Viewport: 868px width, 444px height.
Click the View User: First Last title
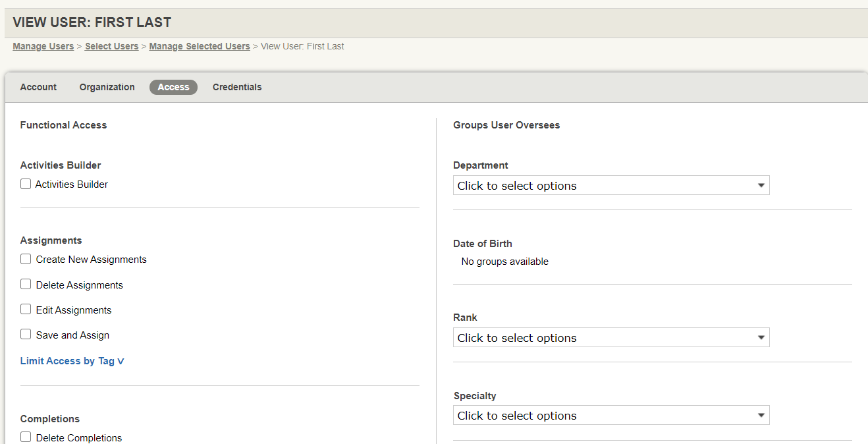point(92,22)
